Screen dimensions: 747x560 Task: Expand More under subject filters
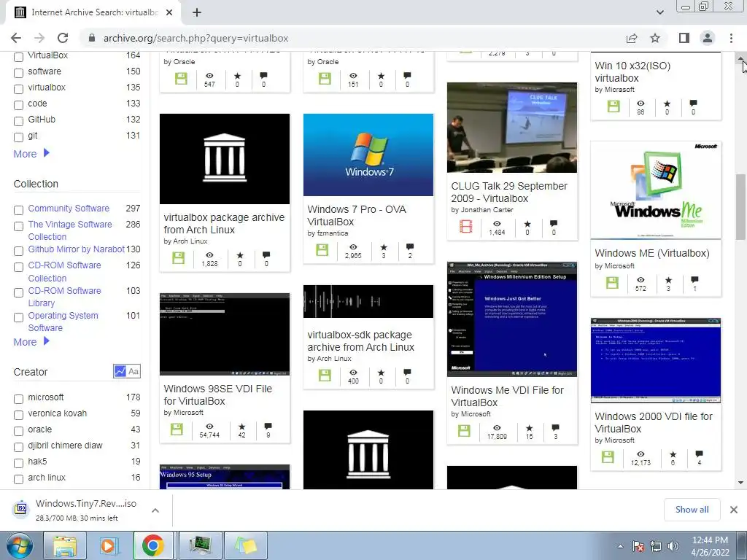(31, 154)
